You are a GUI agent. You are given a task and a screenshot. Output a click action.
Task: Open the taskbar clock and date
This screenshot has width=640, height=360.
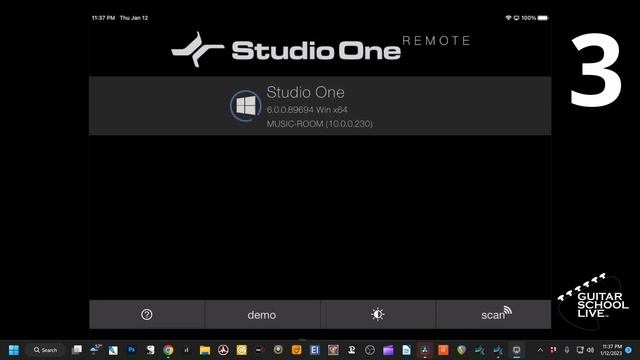point(611,350)
